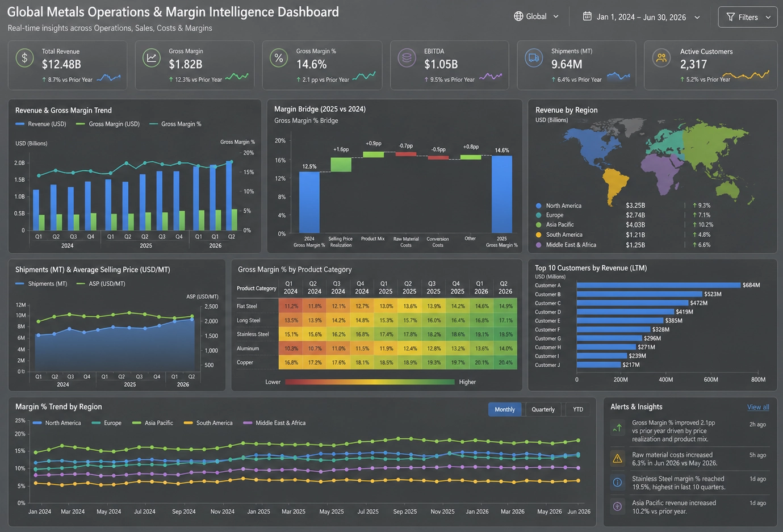Click the +1.6pp Selling Price Realization bar

click(341, 165)
